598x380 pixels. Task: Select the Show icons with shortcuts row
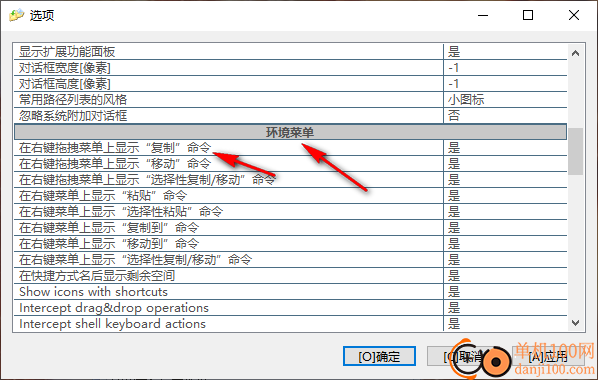point(290,292)
